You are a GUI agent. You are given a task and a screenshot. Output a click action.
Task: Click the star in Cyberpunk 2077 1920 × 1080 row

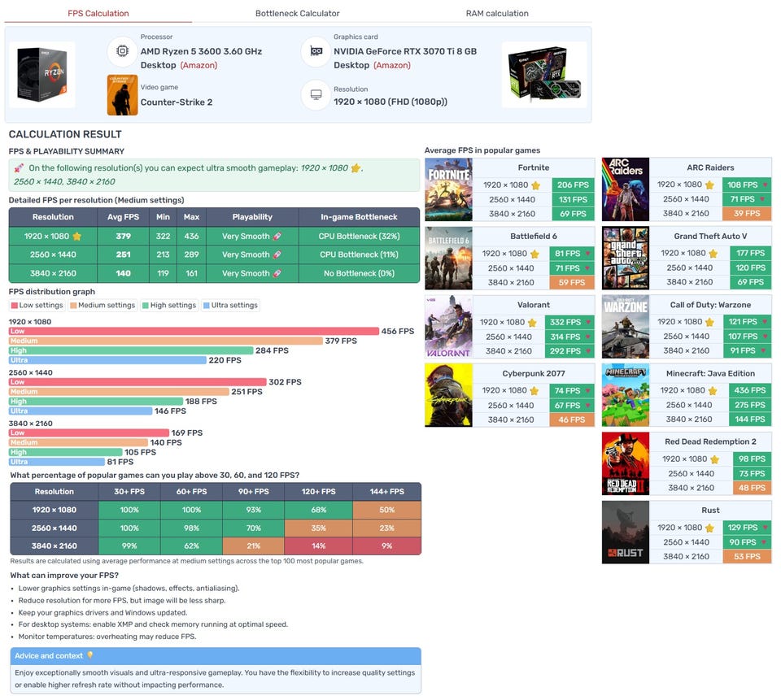pyautogui.click(x=534, y=391)
